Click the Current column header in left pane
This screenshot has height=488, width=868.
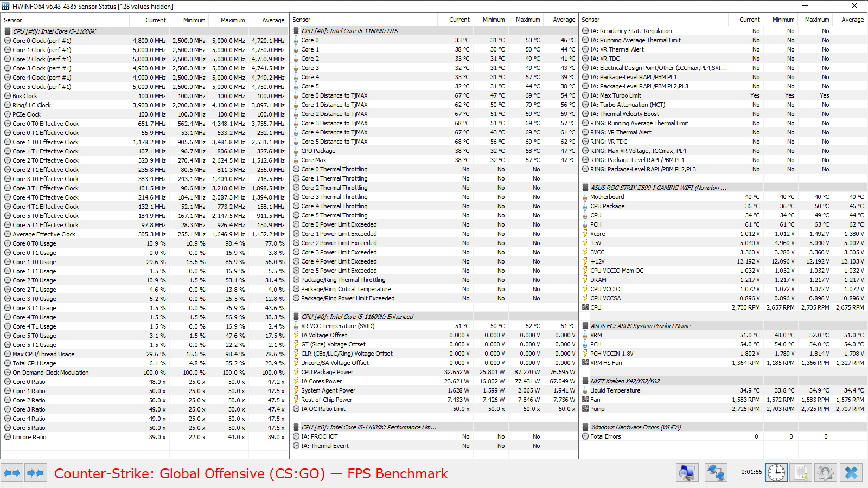click(149, 20)
